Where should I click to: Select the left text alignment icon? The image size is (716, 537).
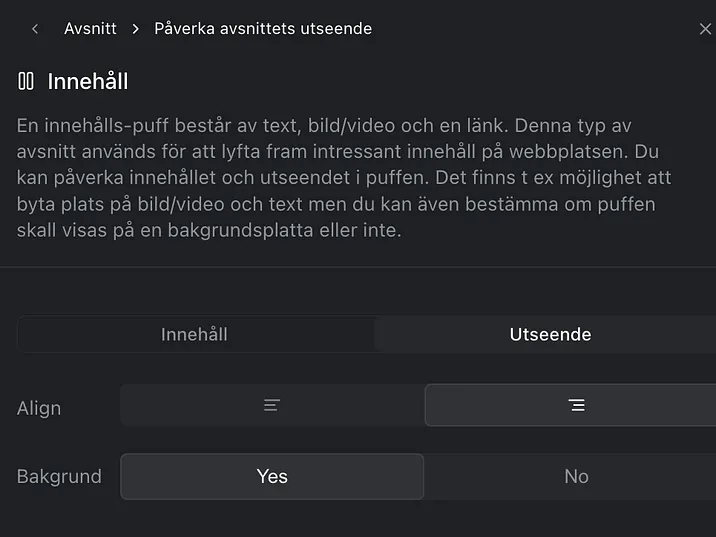[x=272, y=405]
